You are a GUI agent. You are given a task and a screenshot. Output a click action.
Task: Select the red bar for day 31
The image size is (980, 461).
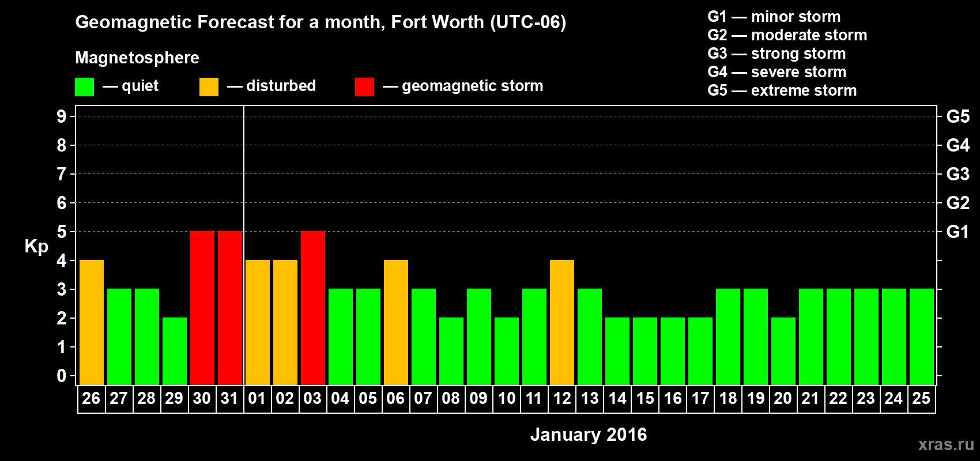point(230,308)
